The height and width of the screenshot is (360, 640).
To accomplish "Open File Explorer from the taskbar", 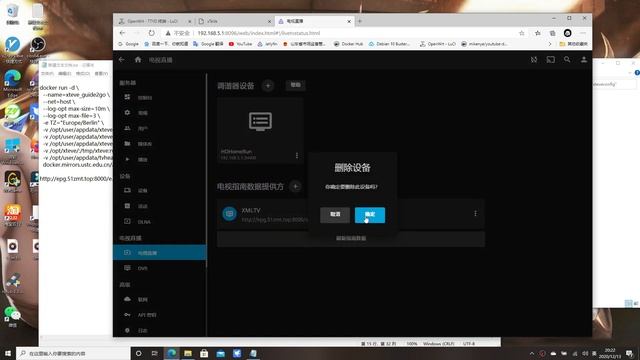I will coord(188,353).
